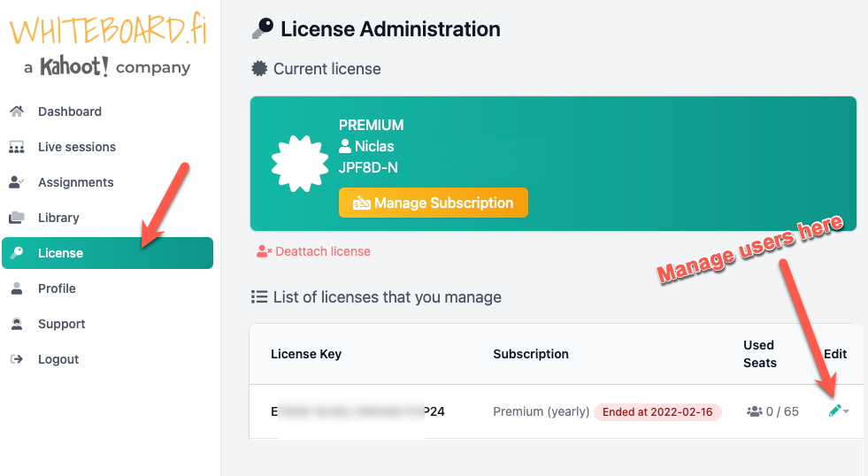This screenshot has width=868, height=476.
Task: Click the Used Seats column header
Action: [x=760, y=354]
